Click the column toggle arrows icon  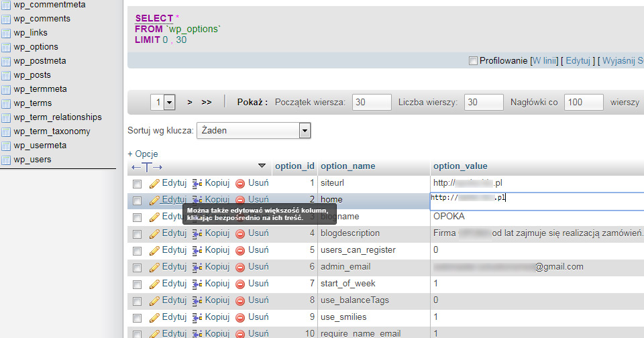pyautogui.click(x=147, y=167)
